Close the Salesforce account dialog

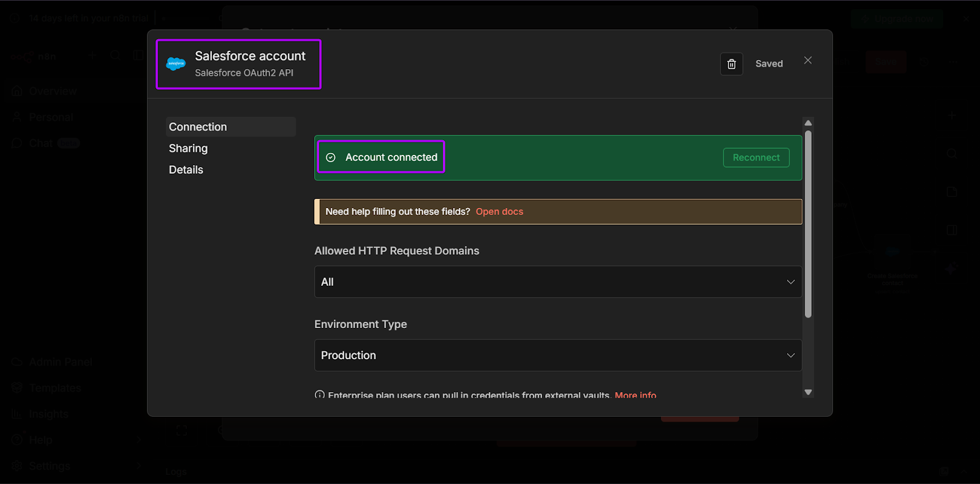point(808,60)
